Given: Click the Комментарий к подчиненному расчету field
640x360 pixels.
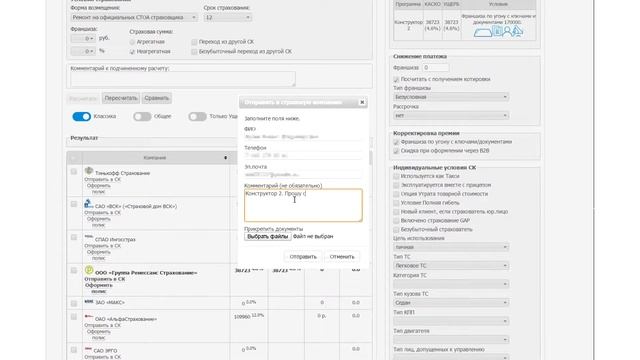Looking at the screenshot, I should [183, 79].
